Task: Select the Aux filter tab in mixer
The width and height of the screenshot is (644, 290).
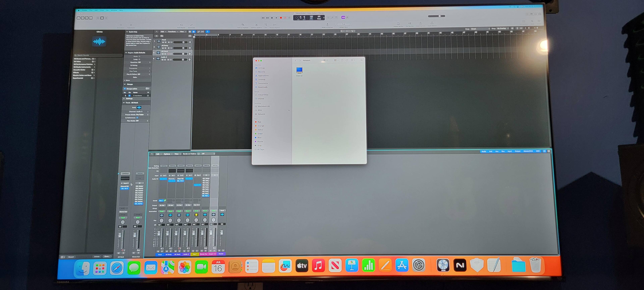Action: tap(497, 151)
